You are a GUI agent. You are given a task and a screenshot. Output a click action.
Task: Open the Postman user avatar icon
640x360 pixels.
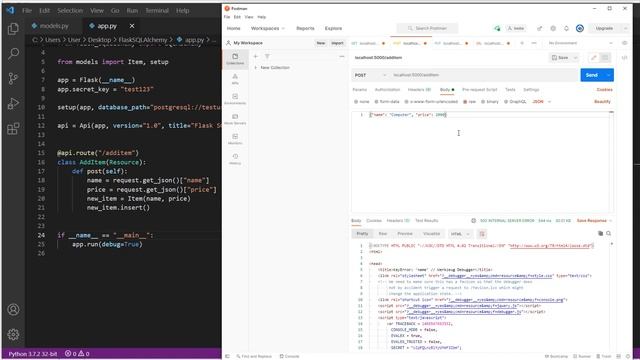[580, 28]
